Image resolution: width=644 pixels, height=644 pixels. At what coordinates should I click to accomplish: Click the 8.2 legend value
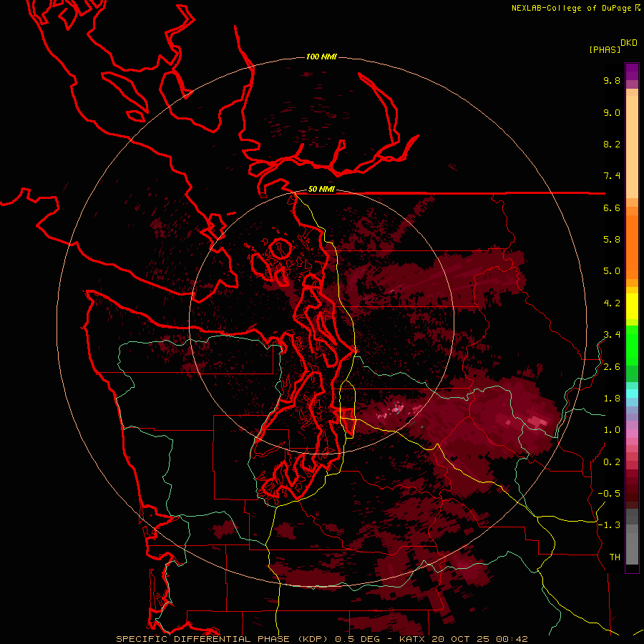point(612,144)
